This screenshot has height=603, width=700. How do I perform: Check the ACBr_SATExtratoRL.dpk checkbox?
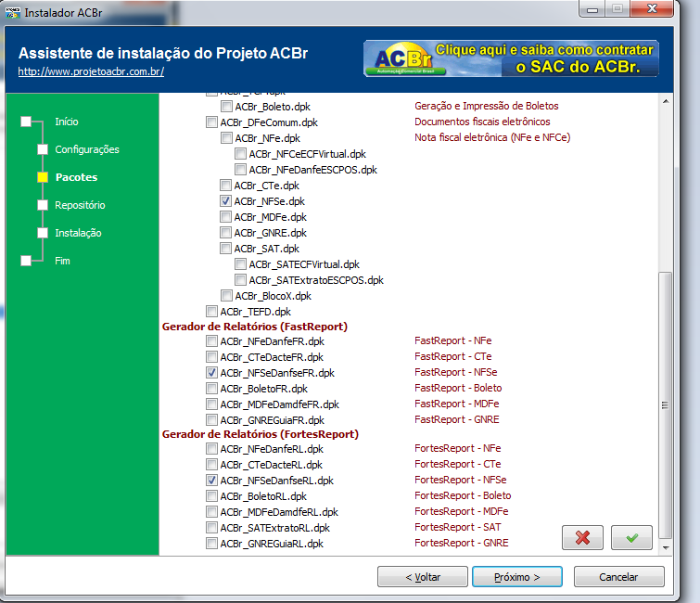(x=211, y=528)
